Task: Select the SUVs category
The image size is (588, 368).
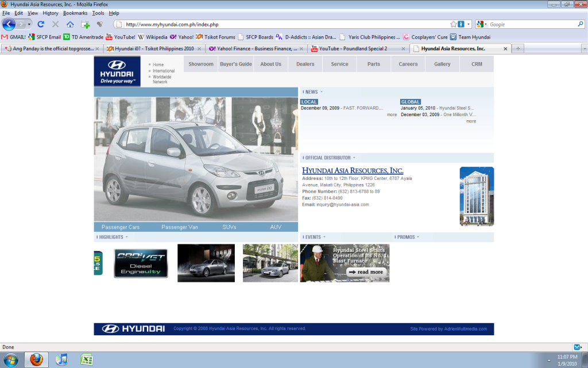Action: tap(229, 227)
